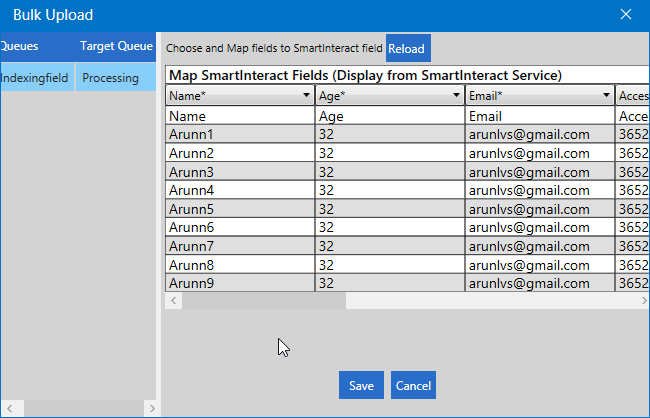Open the Age* column dropdown
This screenshot has height=418, width=650.
pyautogui.click(x=456, y=96)
